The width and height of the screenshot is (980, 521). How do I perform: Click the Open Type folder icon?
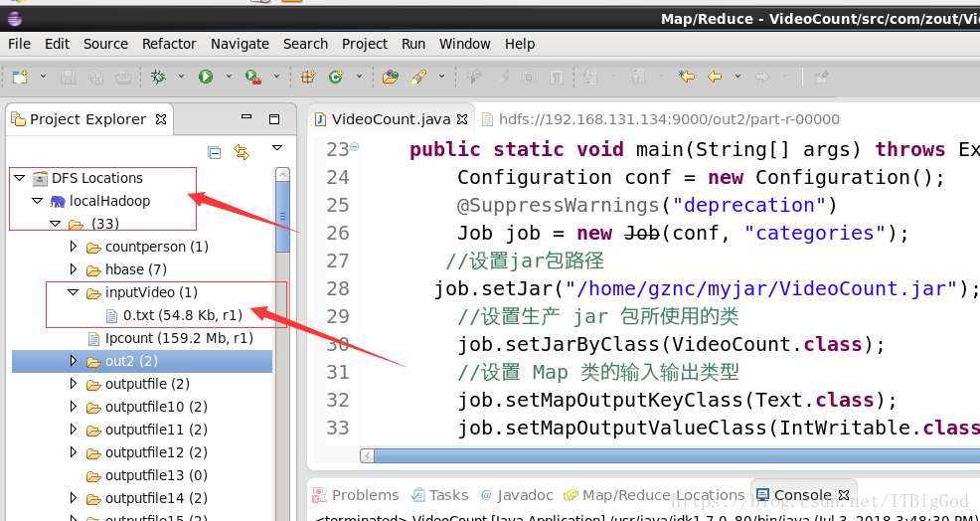click(391, 77)
